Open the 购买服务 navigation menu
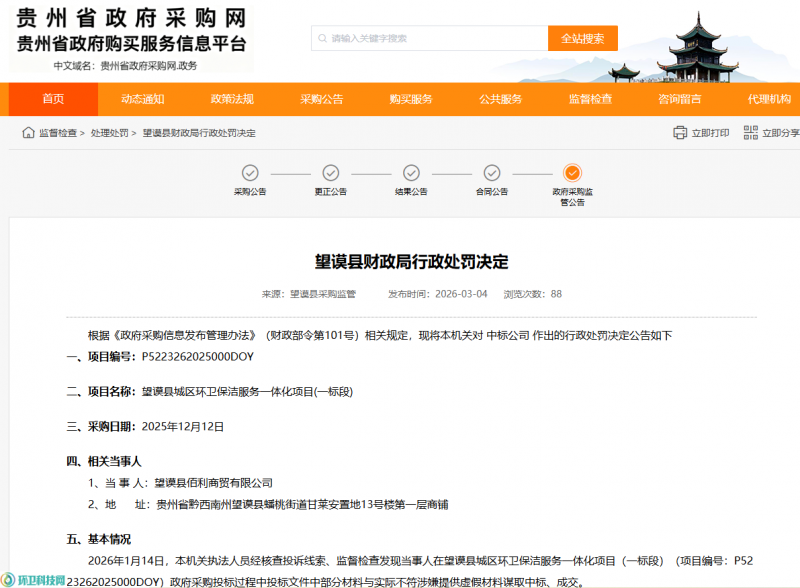This screenshot has width=800, height=588. click(411, 99)
